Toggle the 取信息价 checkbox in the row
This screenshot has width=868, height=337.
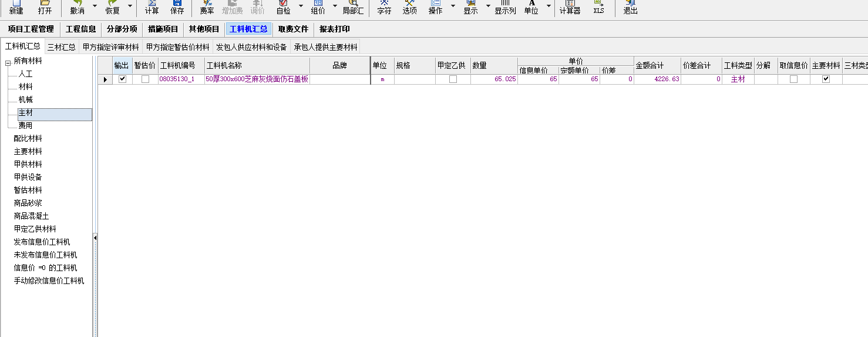tap(793, 79)
